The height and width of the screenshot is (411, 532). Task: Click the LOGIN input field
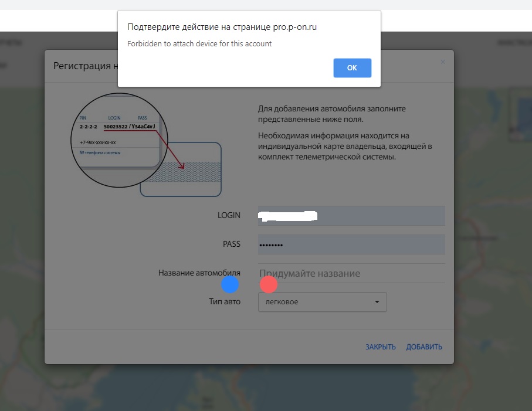(x=351, y=216)
